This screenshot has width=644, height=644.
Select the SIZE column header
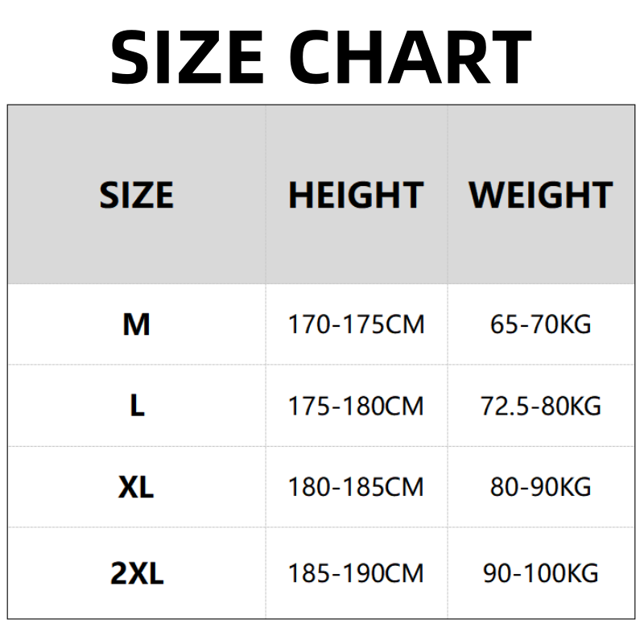(136, 196)
